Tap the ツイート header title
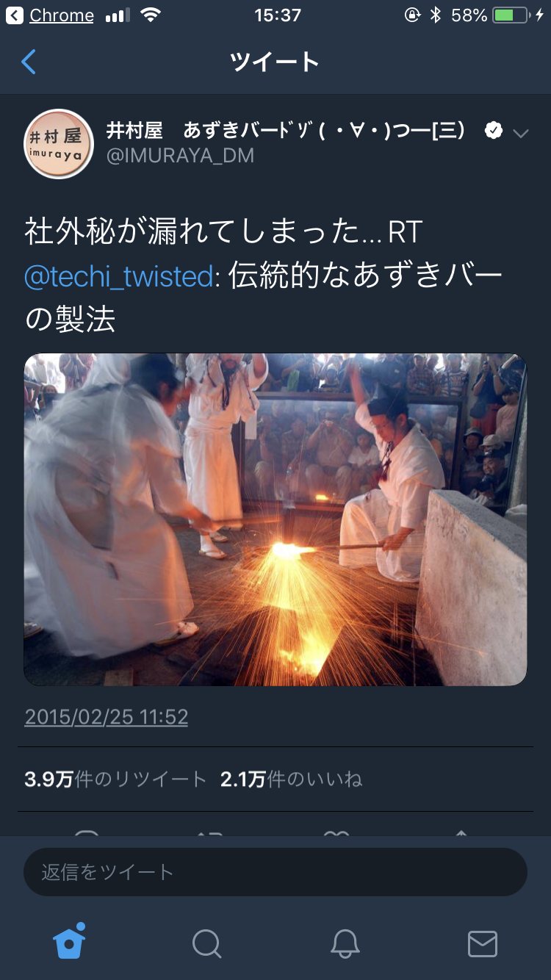 275,62
